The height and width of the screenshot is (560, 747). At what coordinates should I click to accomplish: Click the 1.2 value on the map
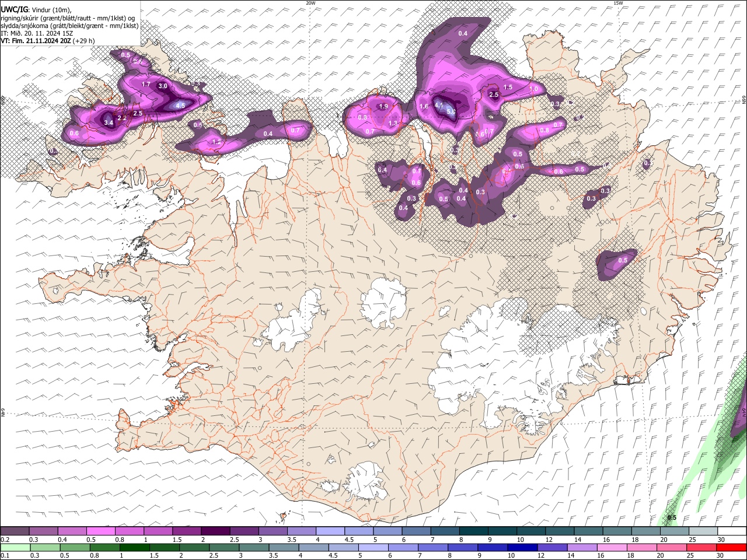216,142
